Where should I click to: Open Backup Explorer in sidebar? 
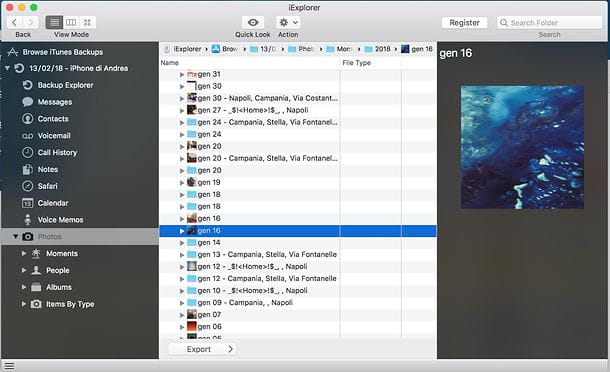click(65, 85)
